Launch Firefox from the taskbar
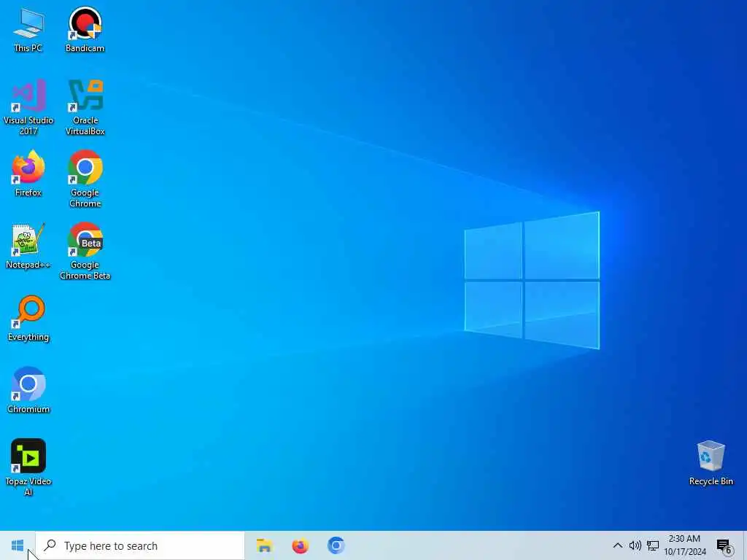Viewport: 747px width, 560px height. pos(300,545)
